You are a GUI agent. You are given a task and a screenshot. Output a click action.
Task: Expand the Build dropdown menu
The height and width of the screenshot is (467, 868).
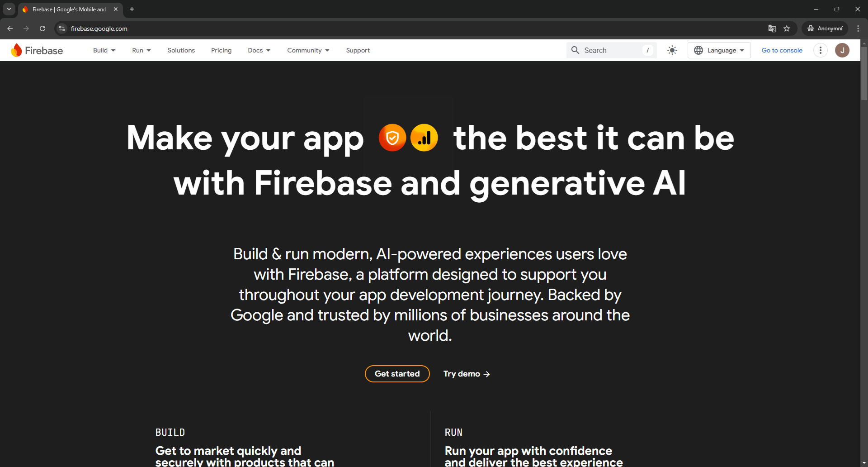point(104,50)
